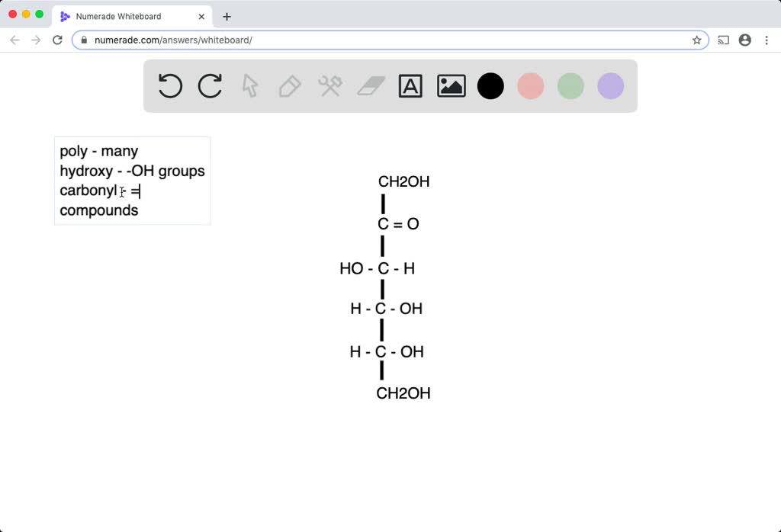
Task: Open the cast to device icon
Action: pyautogui.click(x=723, y=40)
